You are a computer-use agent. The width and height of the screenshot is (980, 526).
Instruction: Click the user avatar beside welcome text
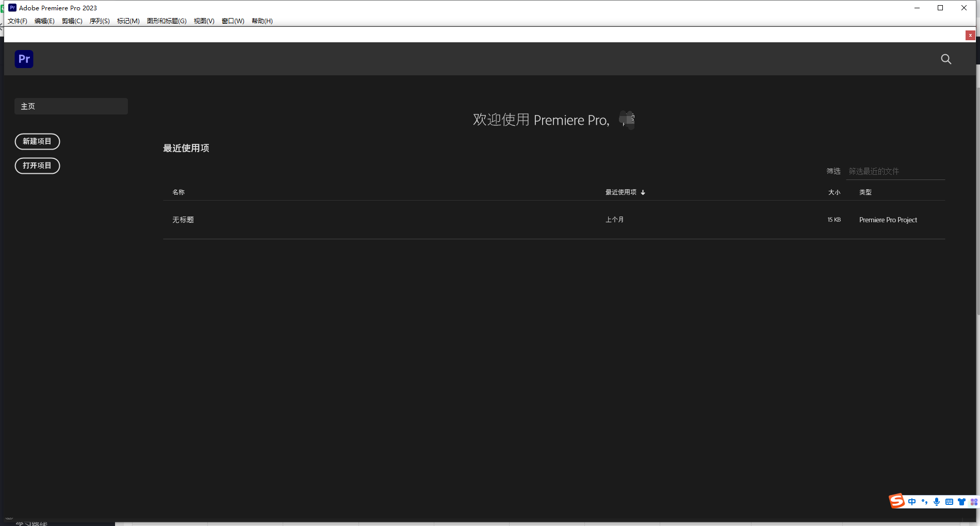(627, 120)
